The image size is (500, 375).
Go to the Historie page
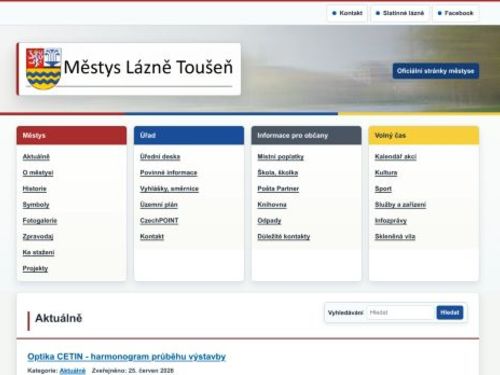click(x=34, y=189)
